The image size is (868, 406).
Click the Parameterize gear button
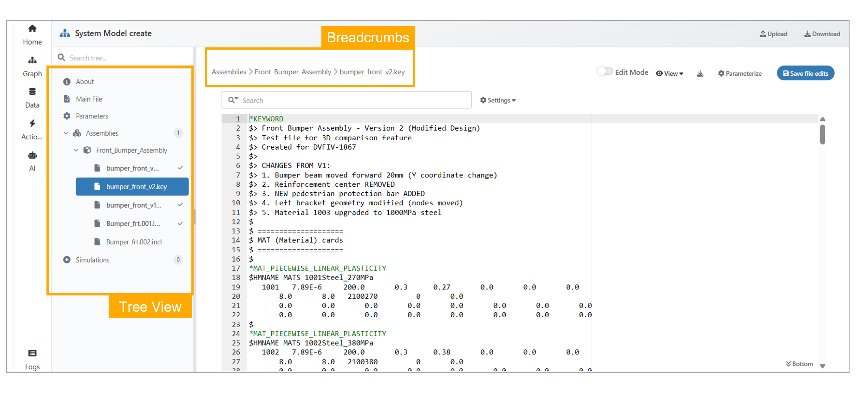739,73
